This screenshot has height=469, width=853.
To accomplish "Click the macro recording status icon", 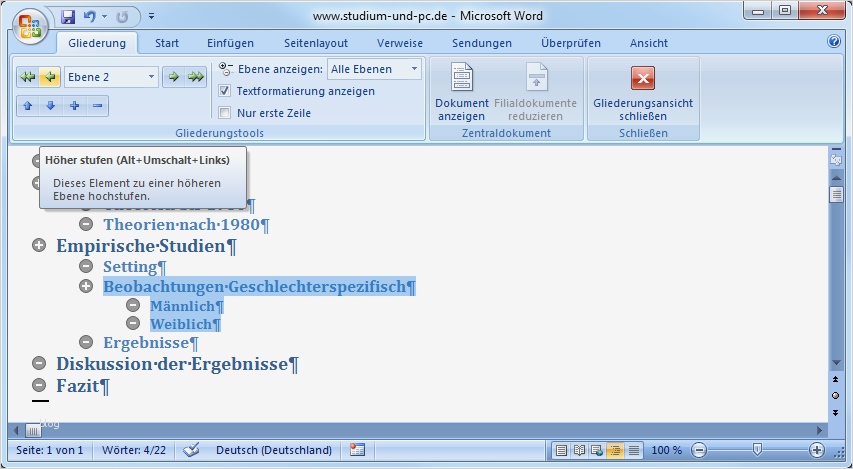I will [357, 449].
